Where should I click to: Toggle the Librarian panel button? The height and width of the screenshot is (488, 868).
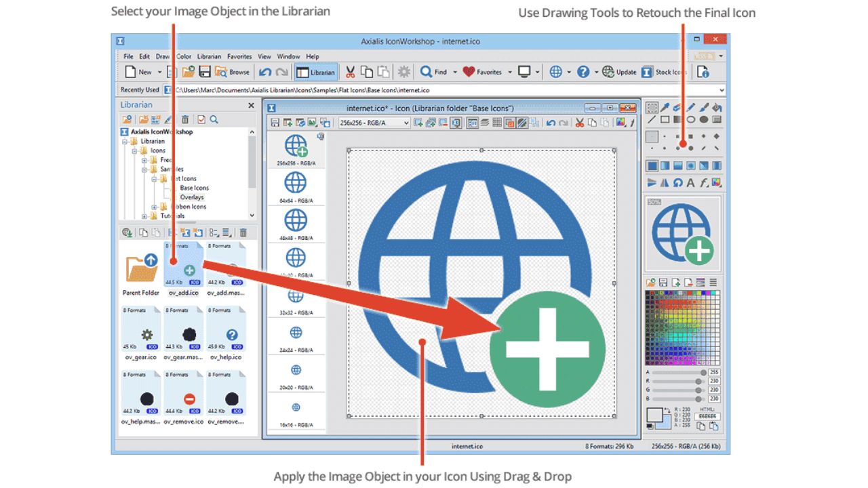click(x=317, y=72)
